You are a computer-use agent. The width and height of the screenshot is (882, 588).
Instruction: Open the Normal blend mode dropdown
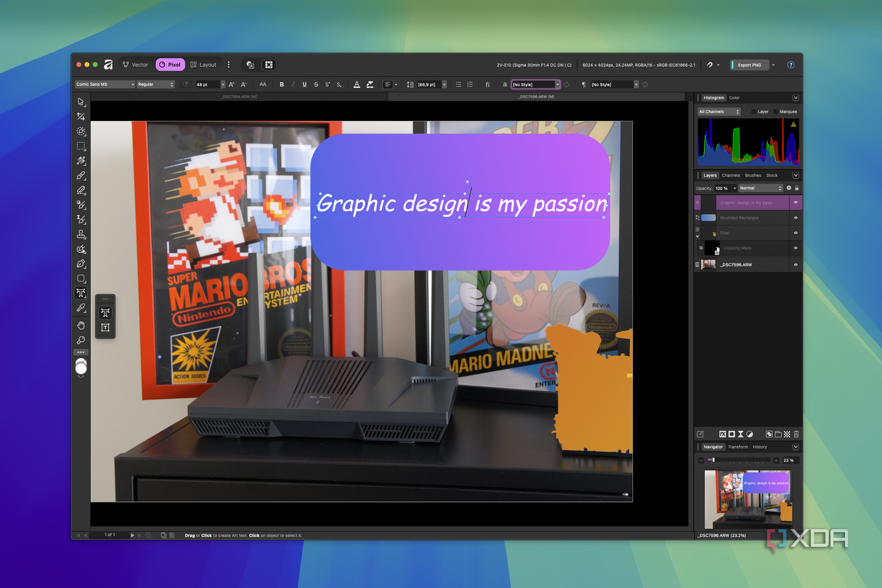(x=760, y=188)
